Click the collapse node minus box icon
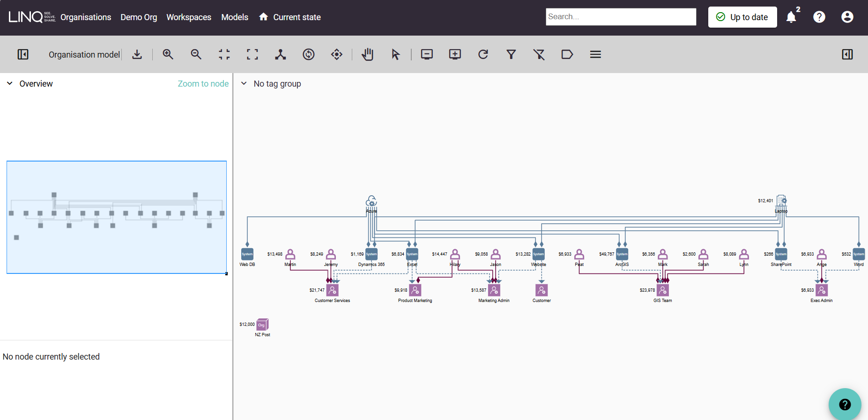This screenshot has height=420, width=868. point(427,54)
